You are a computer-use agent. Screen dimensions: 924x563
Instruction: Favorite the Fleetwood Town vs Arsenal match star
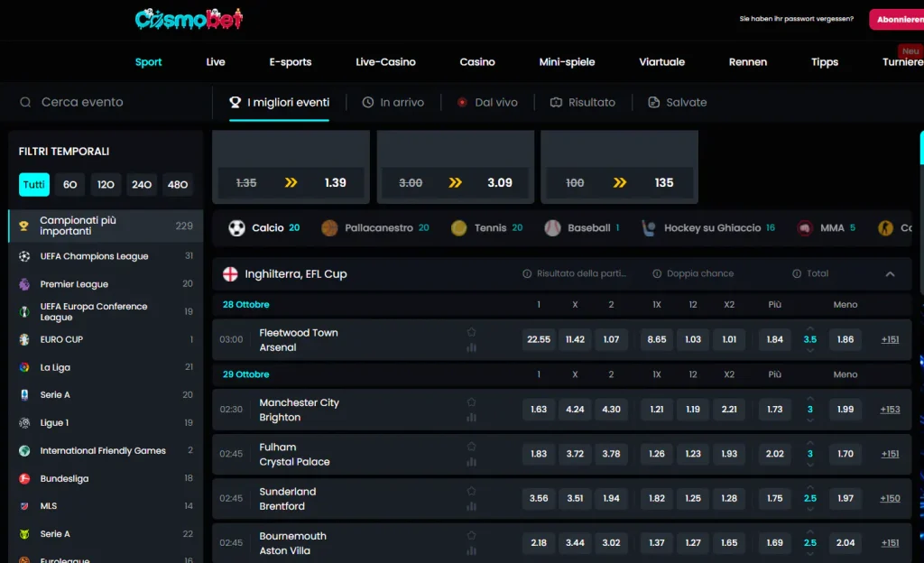(471, 332)
